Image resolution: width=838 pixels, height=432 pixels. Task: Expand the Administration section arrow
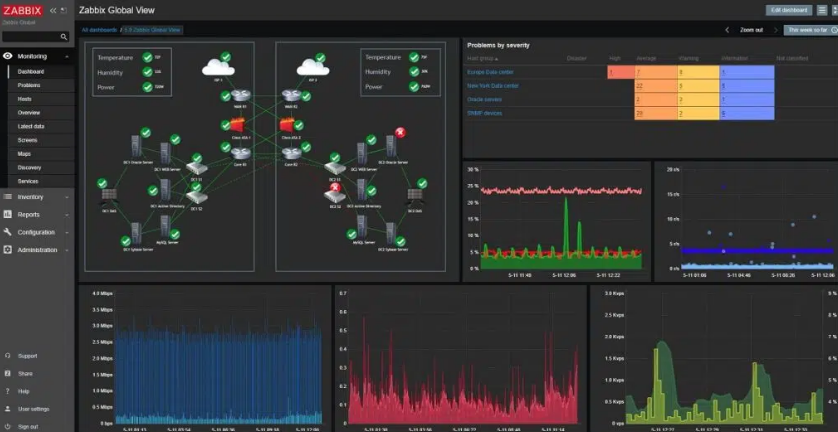pos(66,250)
